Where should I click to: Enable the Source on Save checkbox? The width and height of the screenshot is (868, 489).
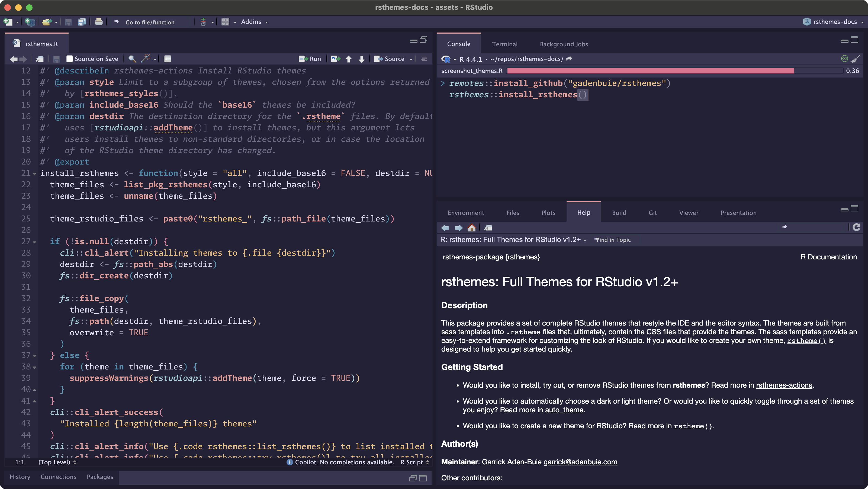click(69, 58)
